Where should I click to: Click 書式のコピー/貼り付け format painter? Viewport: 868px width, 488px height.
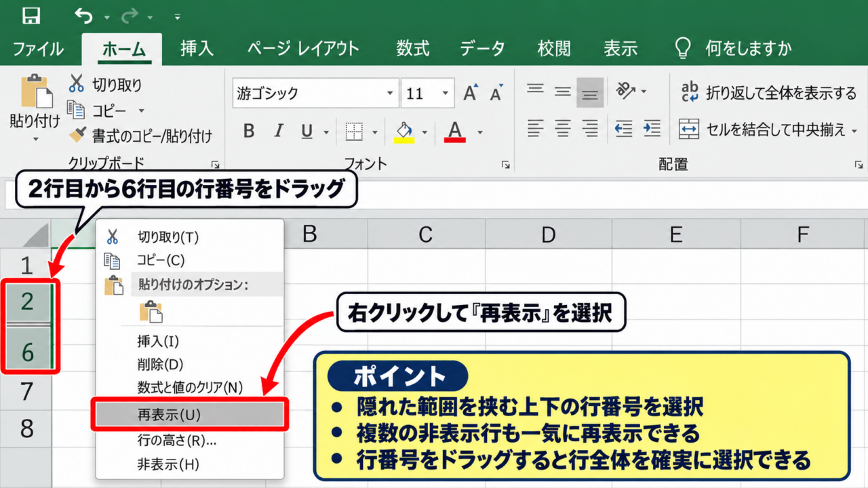pos(141,136)
